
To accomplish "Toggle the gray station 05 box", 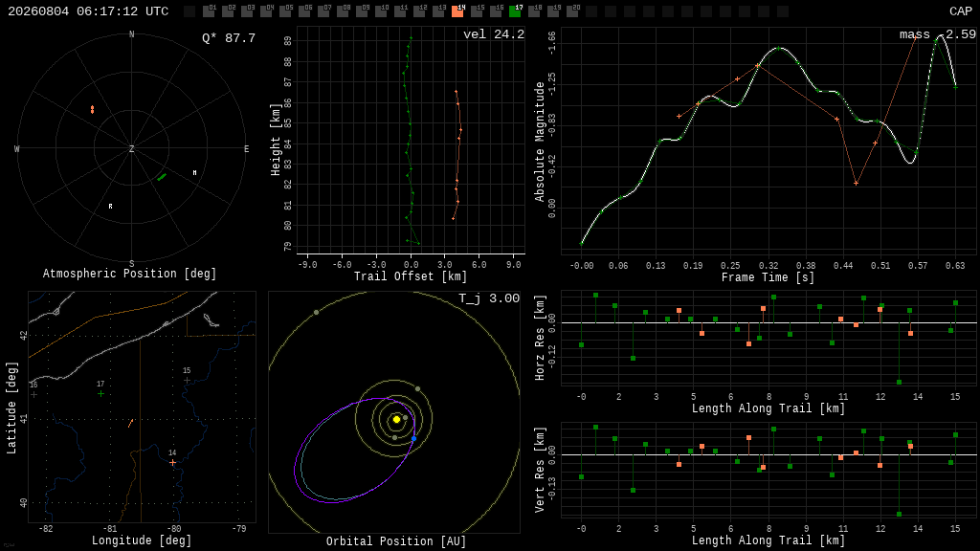I will (285, 11).
